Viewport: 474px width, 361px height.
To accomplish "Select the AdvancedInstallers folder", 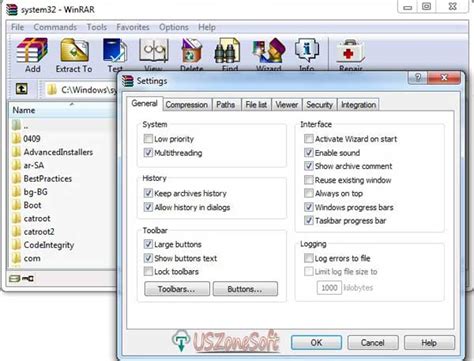I will 53,152.
